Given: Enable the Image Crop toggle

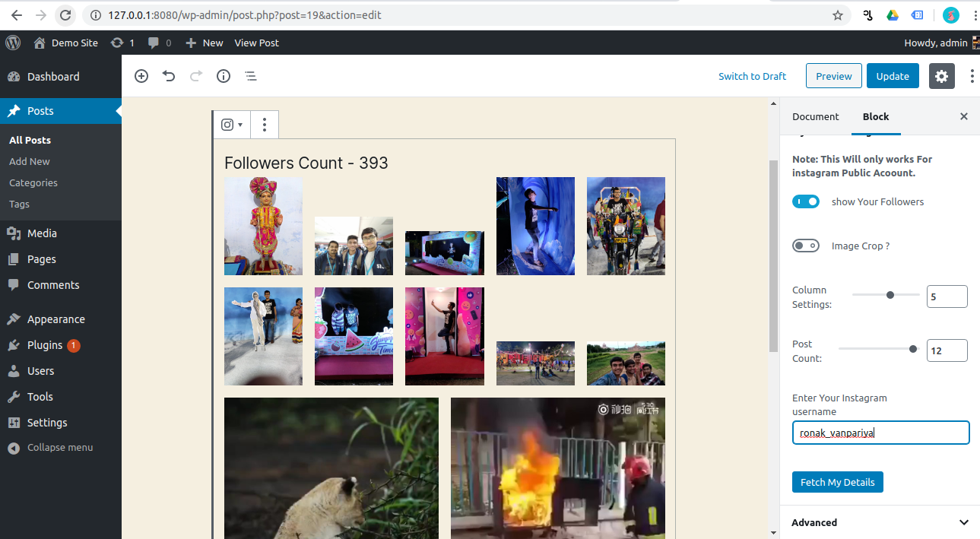Looking at the screenshot, I should [x=806, y=246].
